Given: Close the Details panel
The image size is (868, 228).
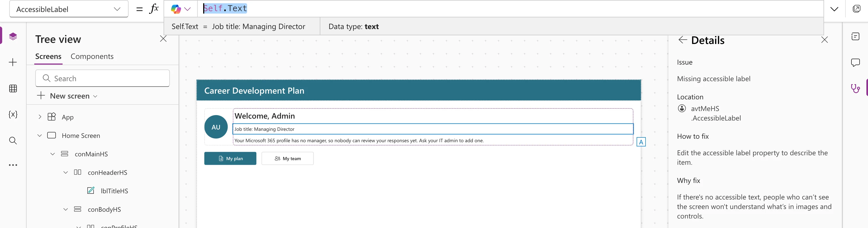Looking at the screenshot, I should click(x=824, y=40).
